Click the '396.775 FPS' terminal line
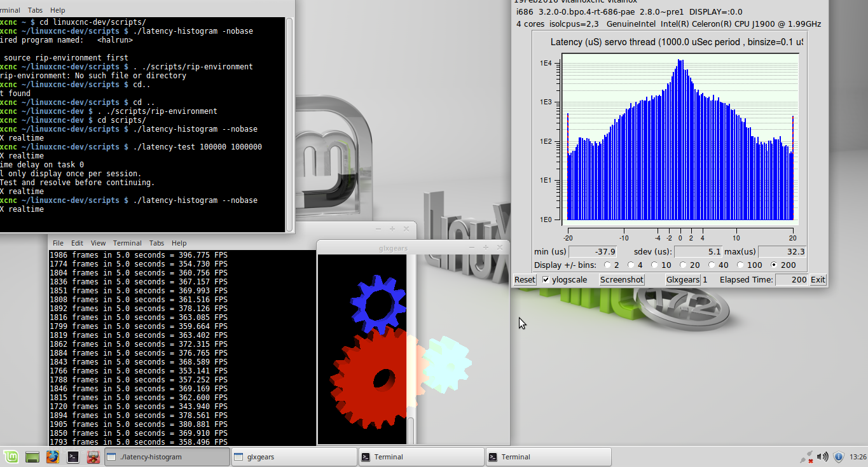 [139, 254]
